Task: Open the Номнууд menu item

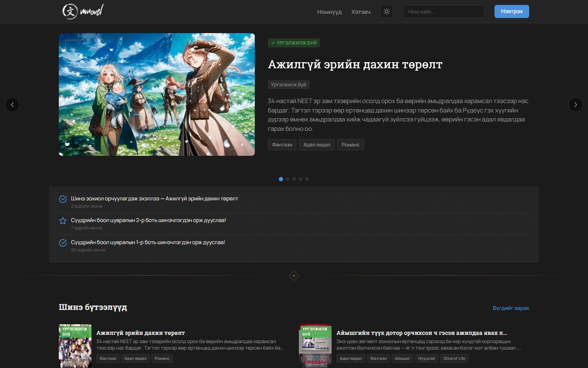Action: click(329, 12)
